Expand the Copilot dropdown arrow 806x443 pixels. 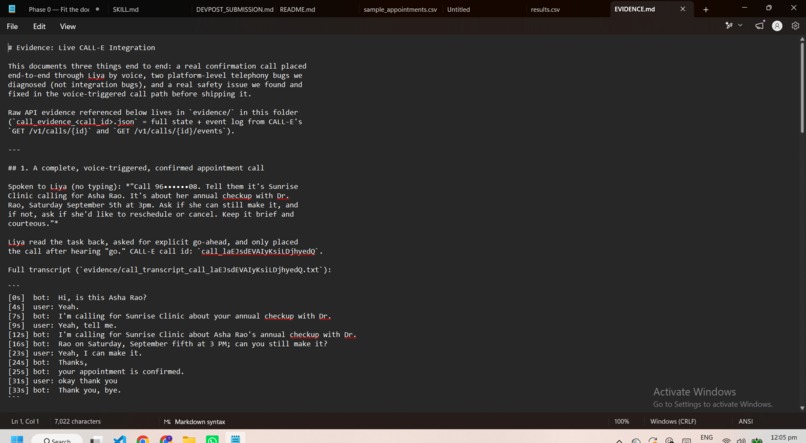pos(740,26)
